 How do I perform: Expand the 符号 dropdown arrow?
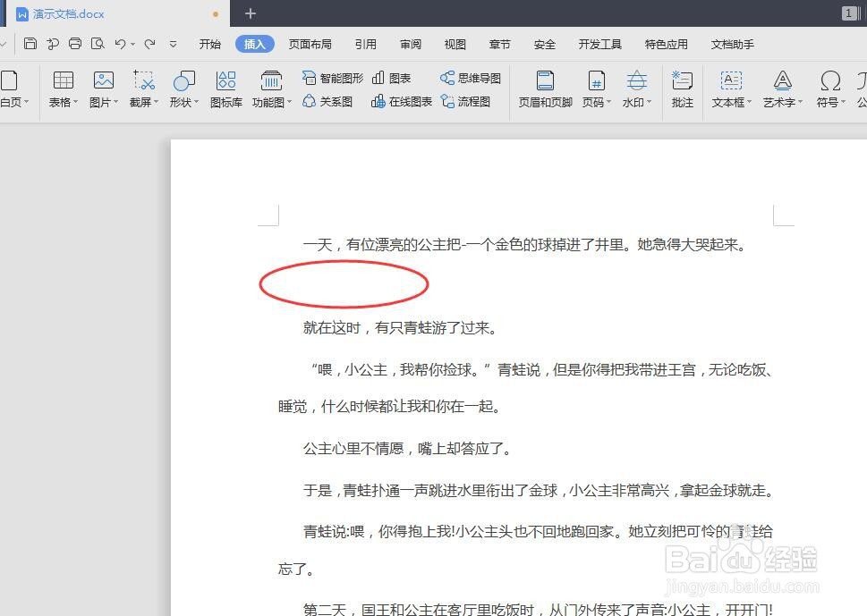pos(843,102)
